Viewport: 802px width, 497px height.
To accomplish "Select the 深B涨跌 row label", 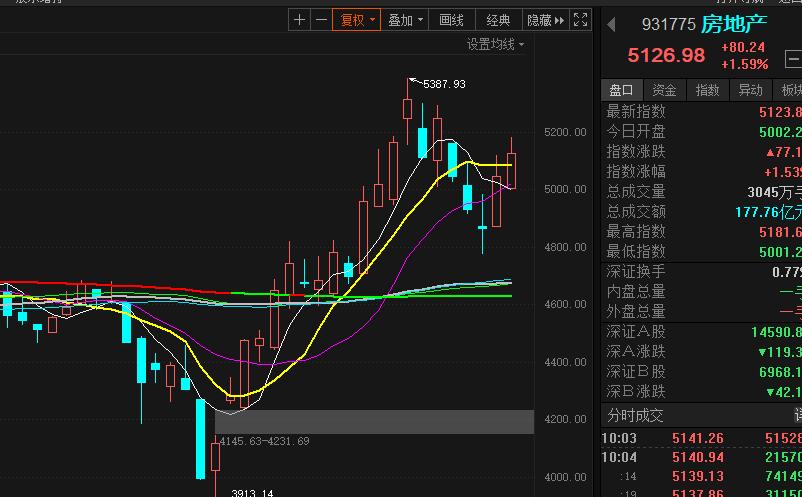I will pyautogui.click(x=636, y=392).
